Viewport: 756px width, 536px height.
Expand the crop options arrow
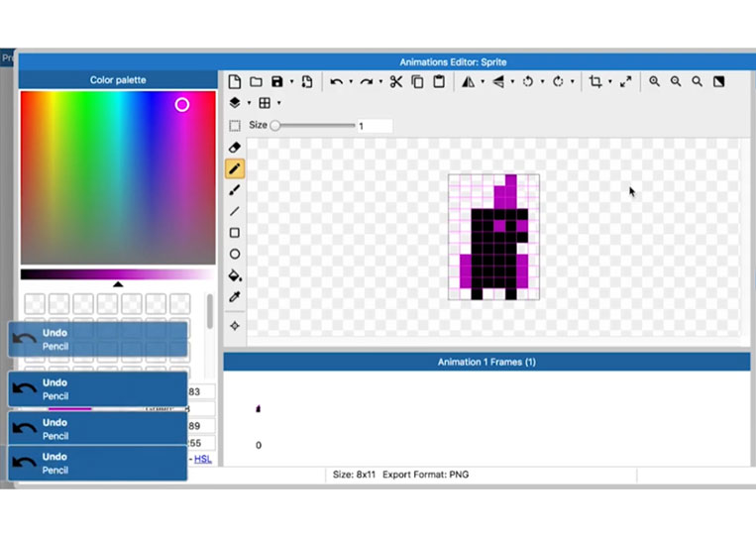pos(610,82)
